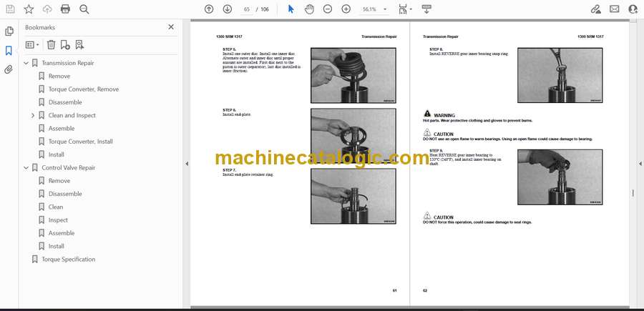644x311 pixels.
Task: Go to the next page
Action: point(227,9)
